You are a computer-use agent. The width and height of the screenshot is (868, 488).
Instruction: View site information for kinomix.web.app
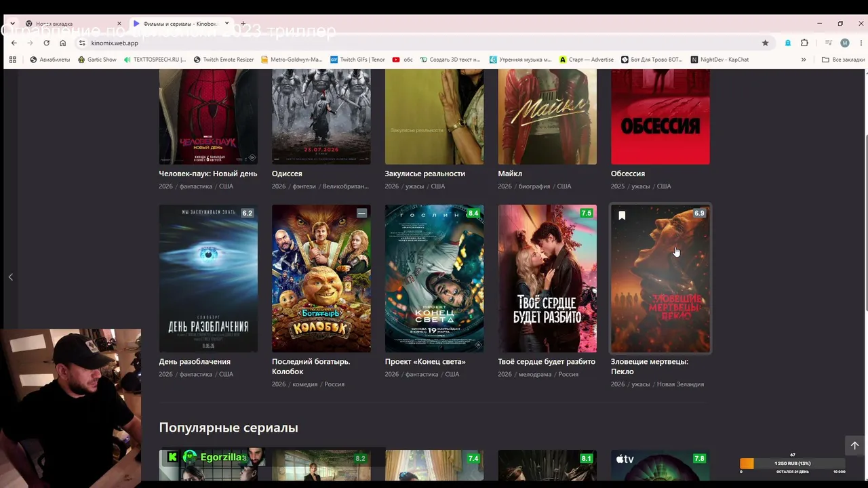point(82,43)
